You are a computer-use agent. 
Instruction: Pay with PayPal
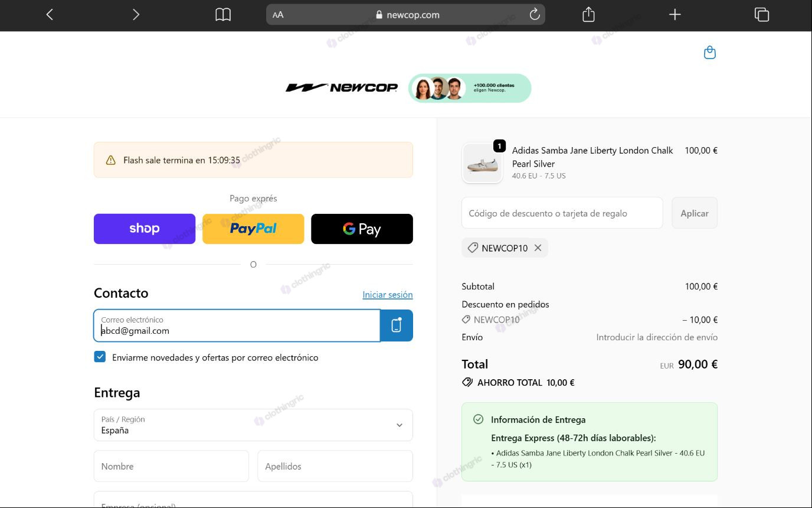click(253, 229)
